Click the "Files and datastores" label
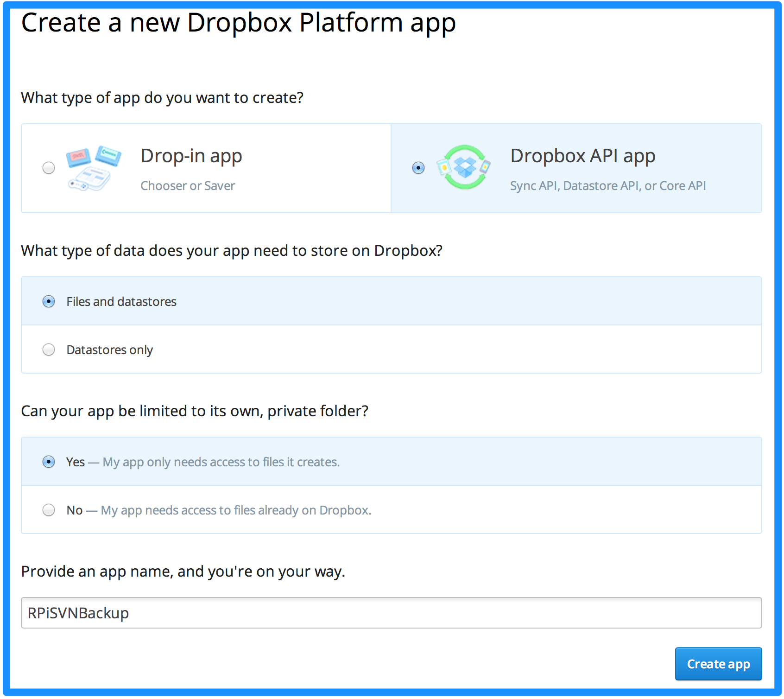This screenshot has height=699, width=784. pyautogui.click(x=121, y=302)
